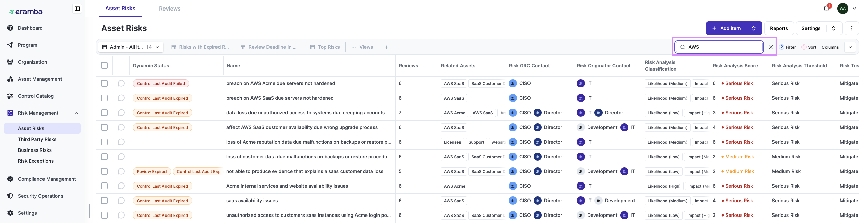Open the Top Risks view tab
868x223 pixels.
325,47
